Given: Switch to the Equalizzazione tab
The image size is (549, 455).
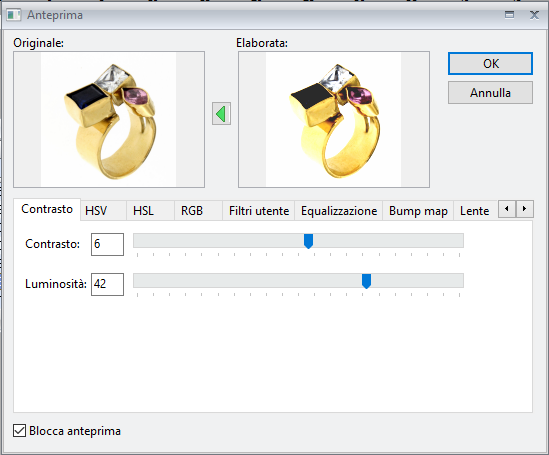Looking at the screenshot, I should coord(339,211).
